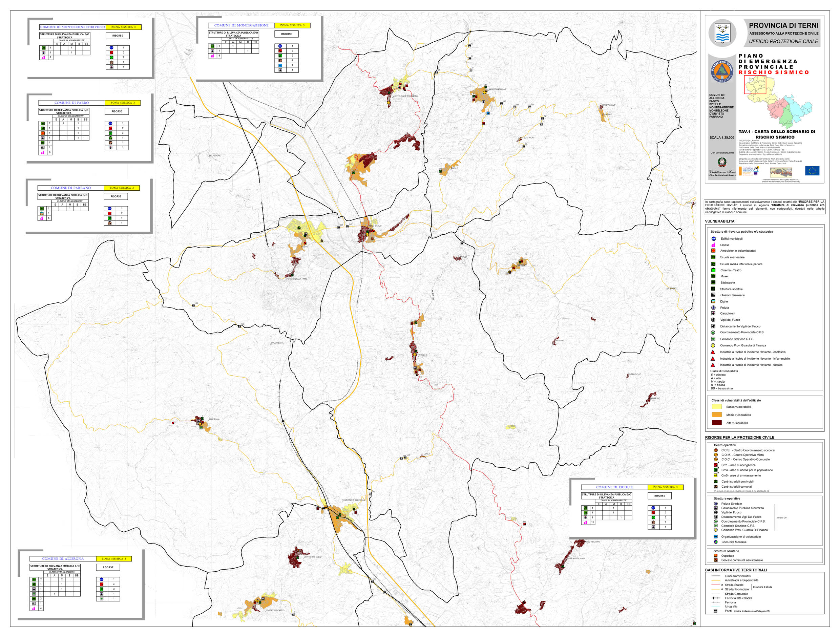Click the Protezione Civile round logo

(722, 71)
